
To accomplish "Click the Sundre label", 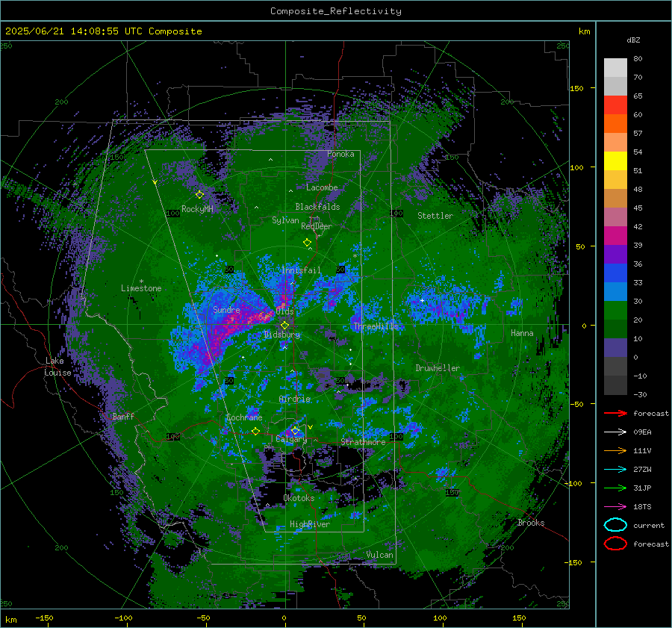I will tap(226, 309).
